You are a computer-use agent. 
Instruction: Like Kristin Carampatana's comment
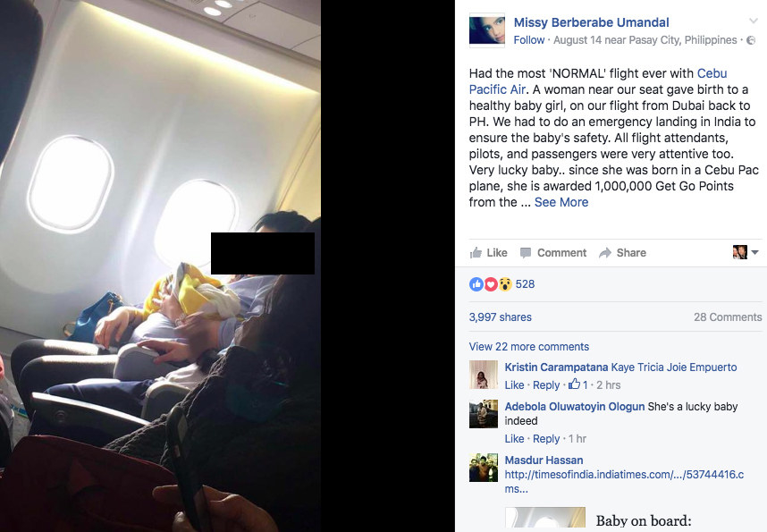[x=514, y=385]
